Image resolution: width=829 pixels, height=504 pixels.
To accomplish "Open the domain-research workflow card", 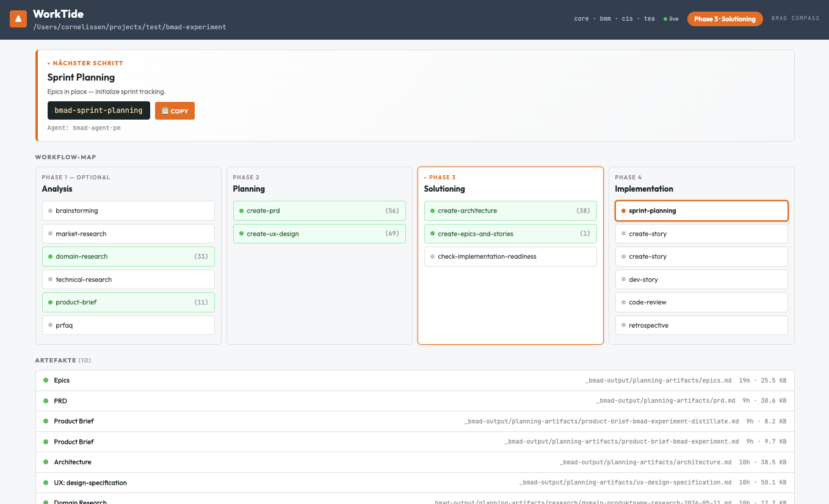I will (x=128, y=256).
